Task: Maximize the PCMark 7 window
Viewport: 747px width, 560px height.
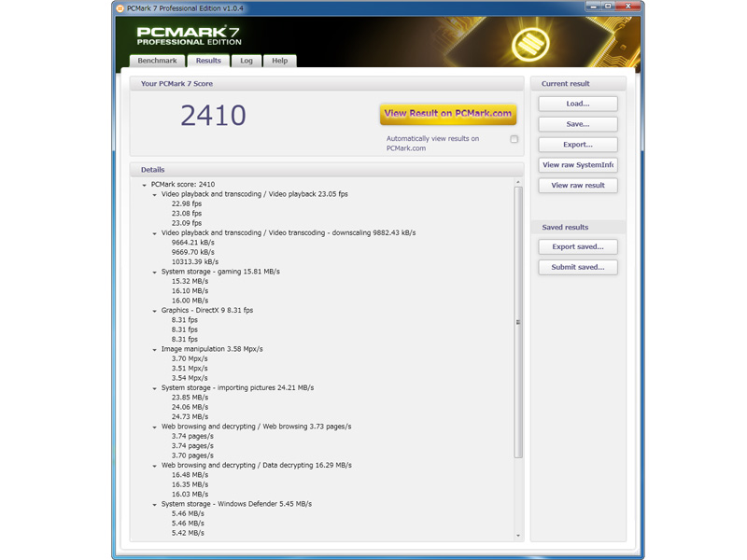Action: pos(608,7)
